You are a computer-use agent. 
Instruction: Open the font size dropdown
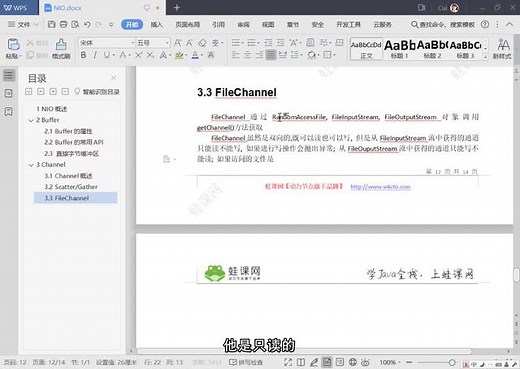click(x=167, y=43)
